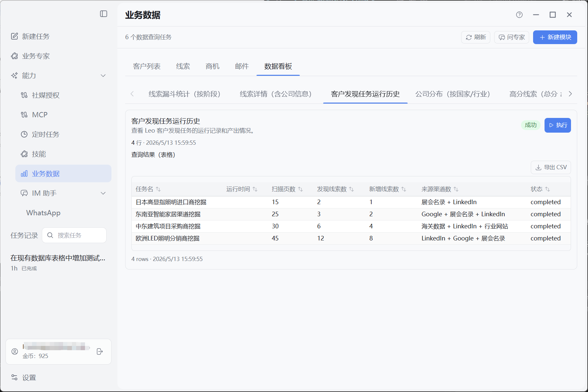Switch to the 客户列表 tab

pos(147,66)
